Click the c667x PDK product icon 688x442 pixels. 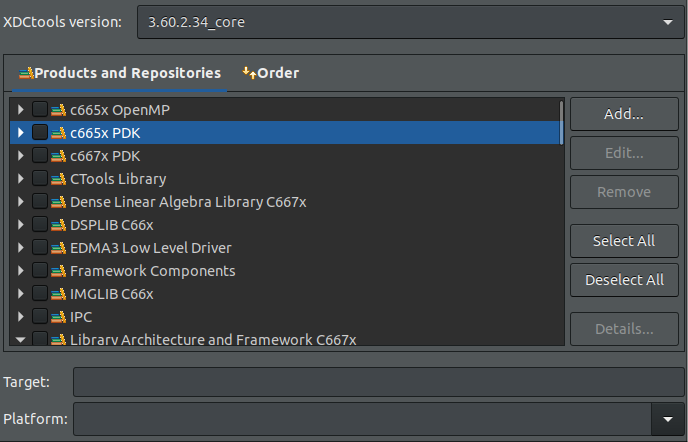[57, 156]
